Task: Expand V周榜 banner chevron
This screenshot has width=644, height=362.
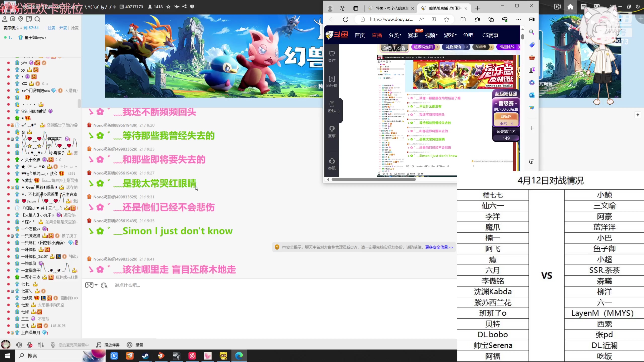Action: [x=491, y=47]
